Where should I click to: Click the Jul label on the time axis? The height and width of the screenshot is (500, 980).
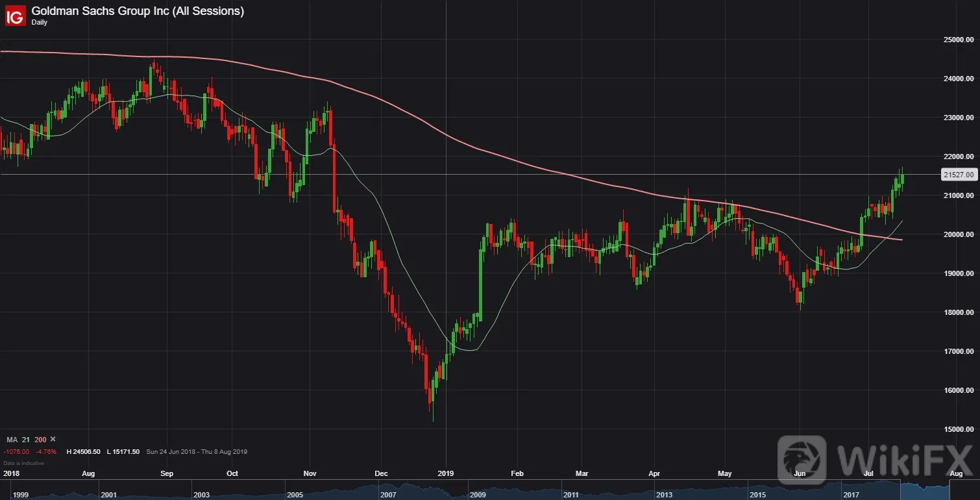pyautogui.click(x=868, y=473)
